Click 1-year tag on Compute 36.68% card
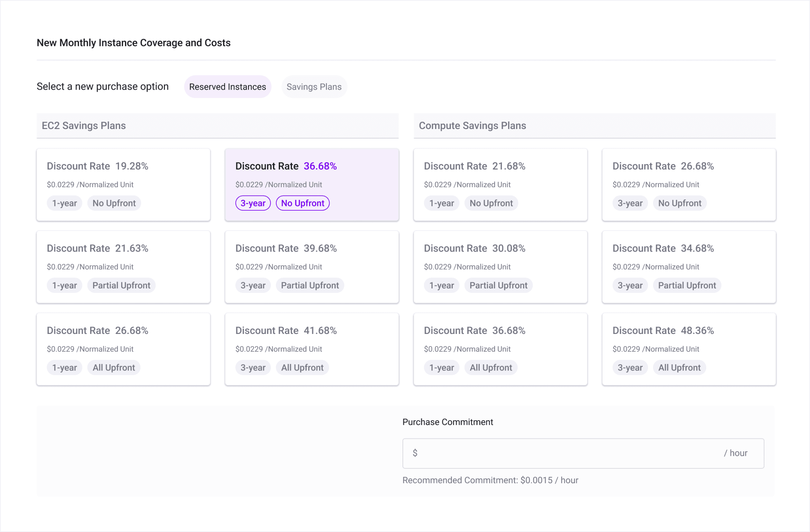Screen dimensions: 810x532 coord(442,368)
